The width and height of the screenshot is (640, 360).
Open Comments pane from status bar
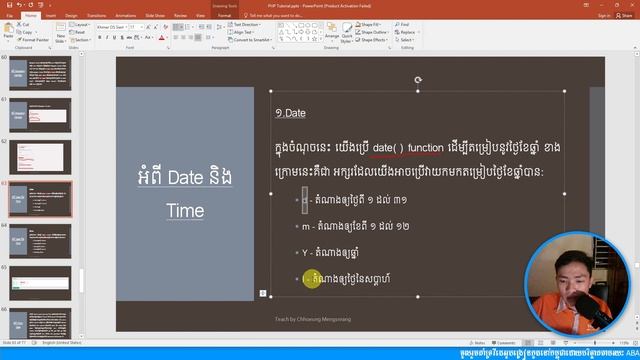pos(503,343)
